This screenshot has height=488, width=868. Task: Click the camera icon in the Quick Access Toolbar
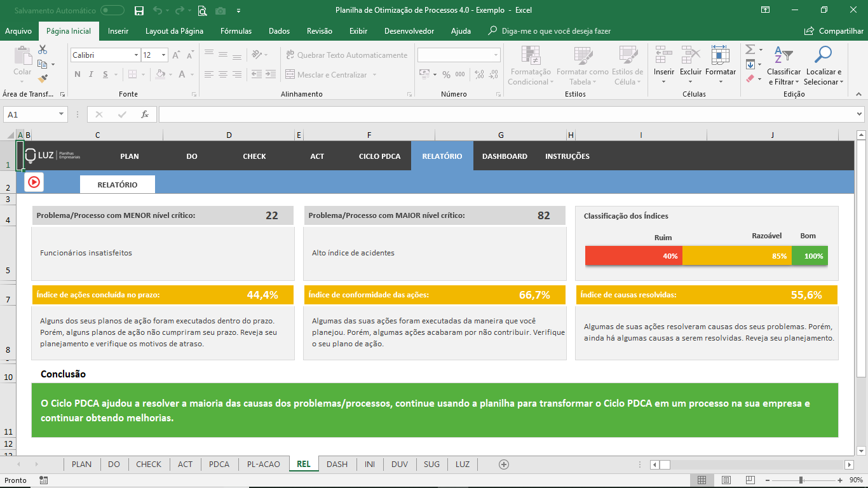(x=220, y=10)
